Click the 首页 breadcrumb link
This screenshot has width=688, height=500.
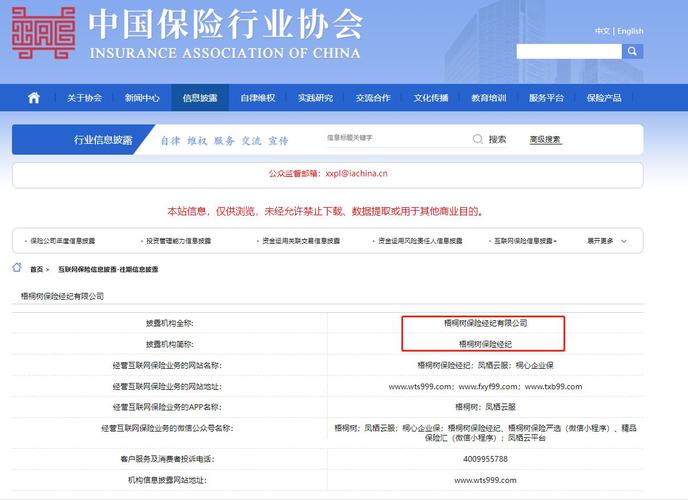click(36, 269)
